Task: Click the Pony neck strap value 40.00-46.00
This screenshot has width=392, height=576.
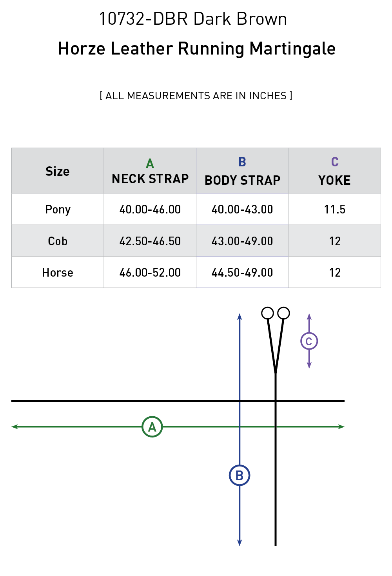Action: (150, 209)
